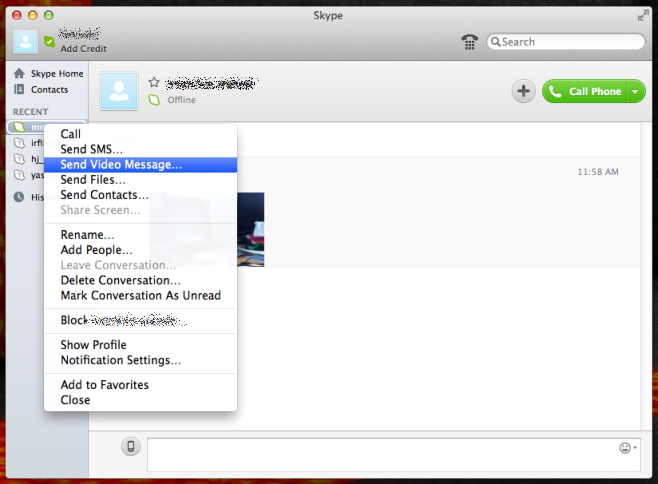658x484 pixels.
Task: Click your blurred username at top left
Action: (x=79, y=33)
